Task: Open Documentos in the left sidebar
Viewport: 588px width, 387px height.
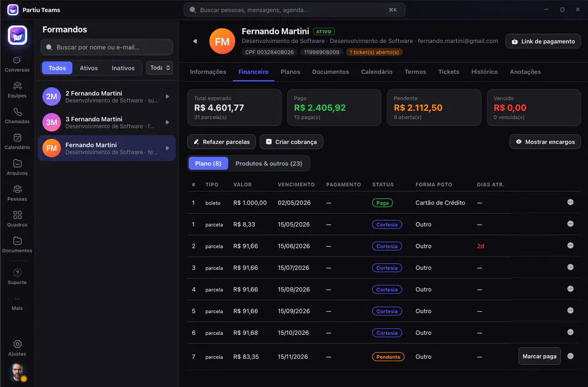Action: coord(17,246)
